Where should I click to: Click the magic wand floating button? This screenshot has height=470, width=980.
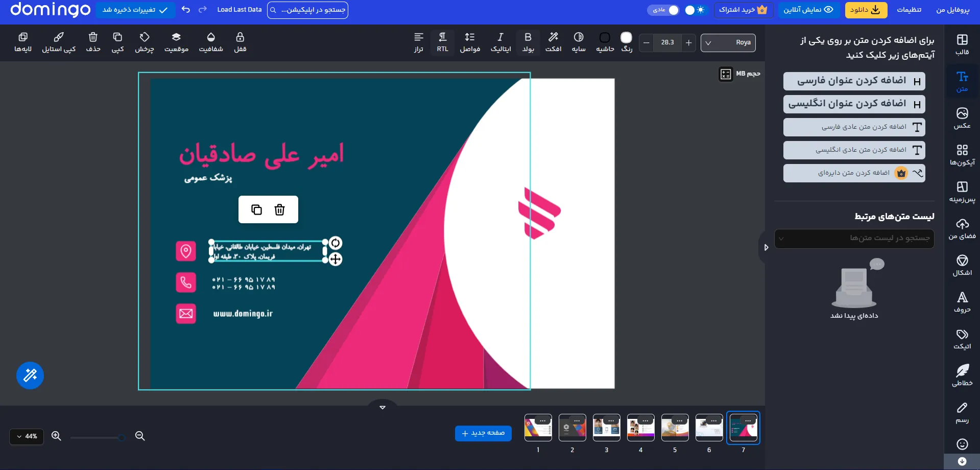coord(30,375)
